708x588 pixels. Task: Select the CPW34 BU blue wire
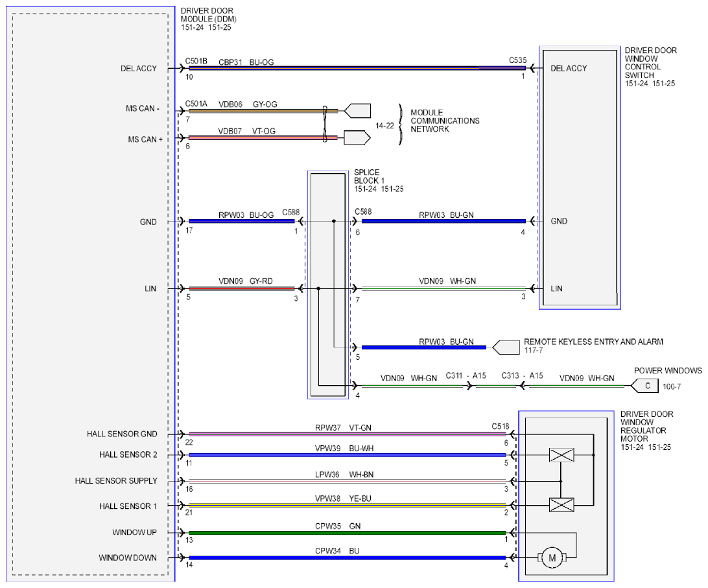(348, 558)
